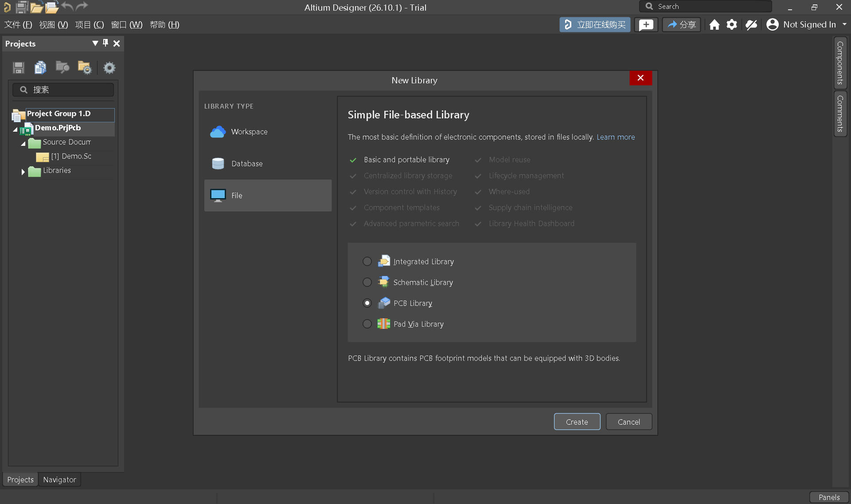Click the Undo arrow icon
851x504 pixels.
(67, 6)
